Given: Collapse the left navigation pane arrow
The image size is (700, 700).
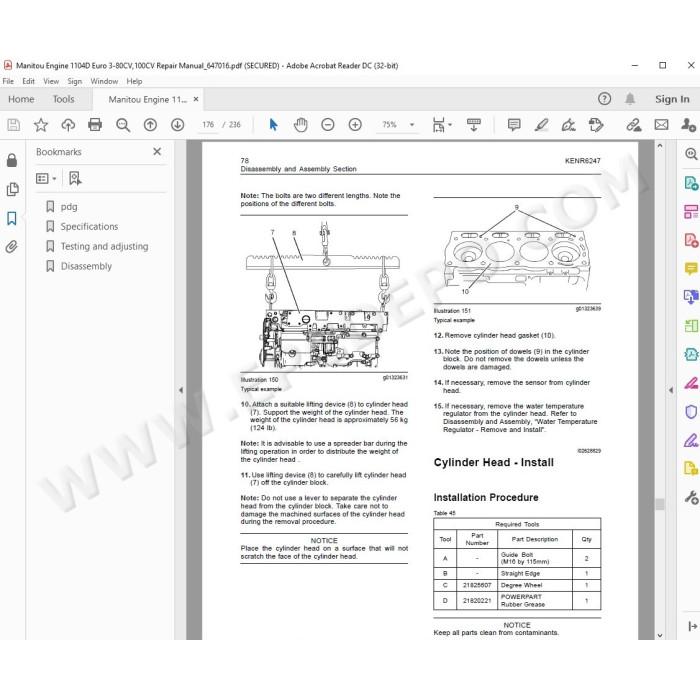Looking at the screenshot, I should coord(181,390).
